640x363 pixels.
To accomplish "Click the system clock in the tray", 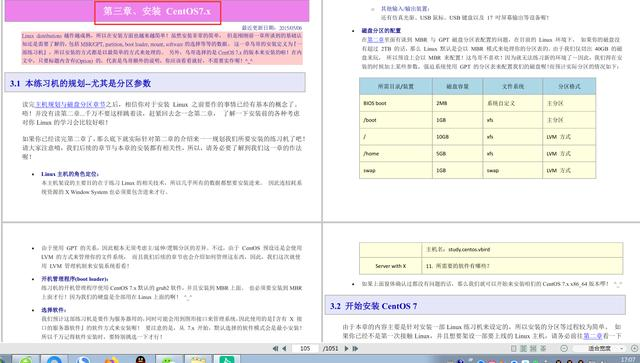I will pyautogui.click(x=628, y=360).
